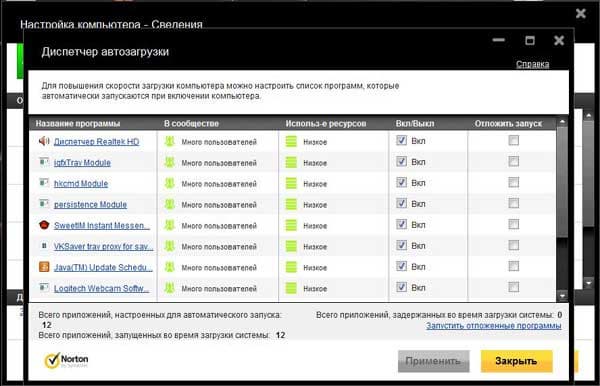The width and height of the screenshot is (600, 386).
Task: Click community users icon in igfxTray row
Action: pos(170,163)
